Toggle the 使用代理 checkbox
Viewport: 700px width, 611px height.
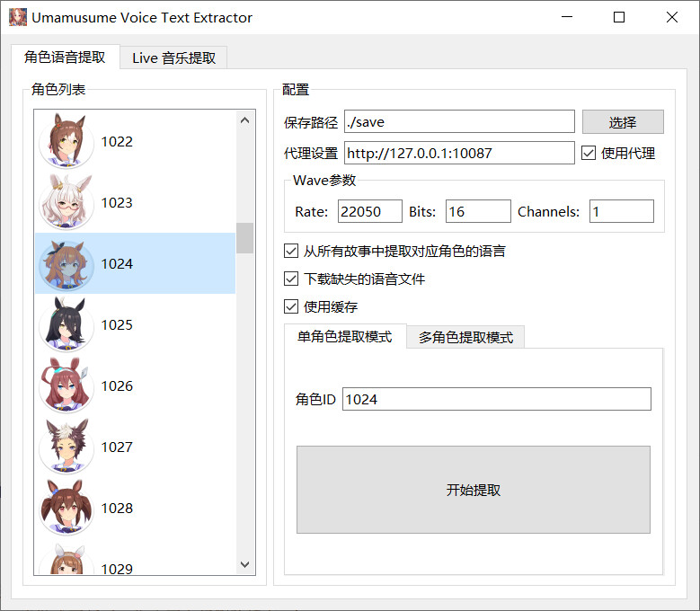pos(589,153)
